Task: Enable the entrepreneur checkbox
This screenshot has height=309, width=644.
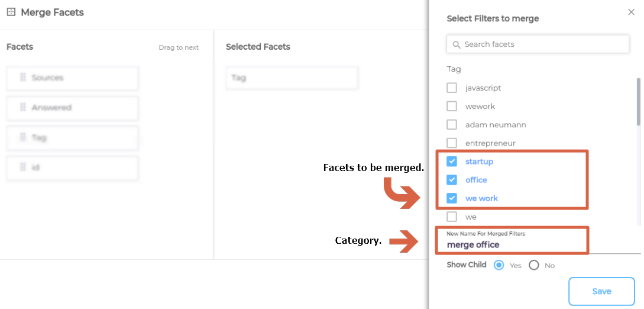Action: (x=452, y=143)
